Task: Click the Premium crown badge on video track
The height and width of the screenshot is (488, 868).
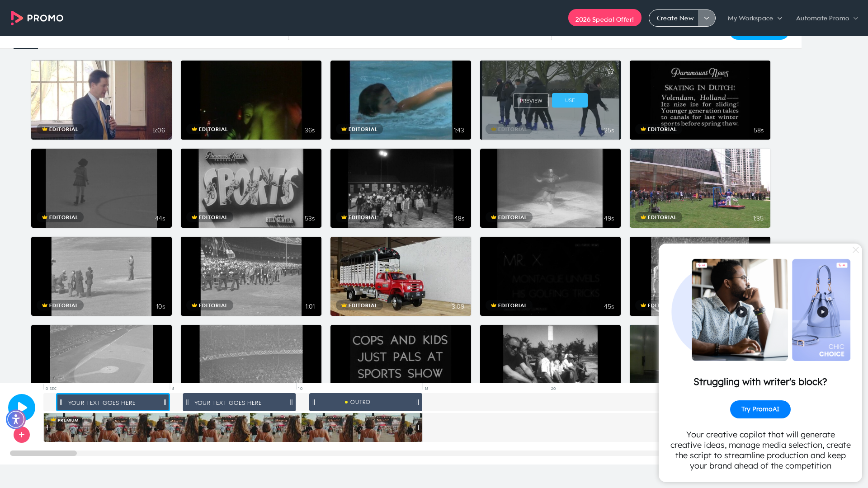Action: (x=65, y=420)
